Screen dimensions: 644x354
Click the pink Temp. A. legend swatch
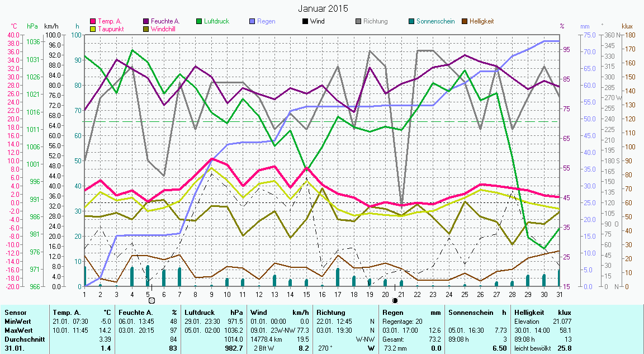click(x=92, y=21)
